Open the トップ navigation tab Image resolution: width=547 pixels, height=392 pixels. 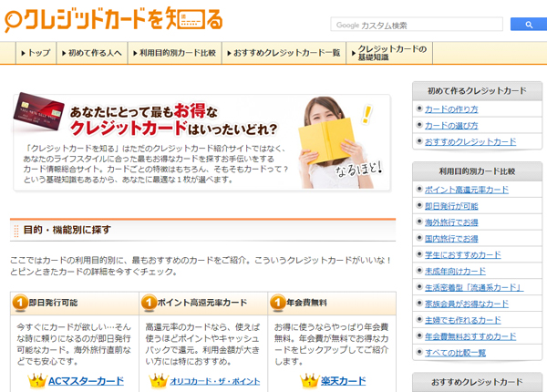click(x=37, y=53)
